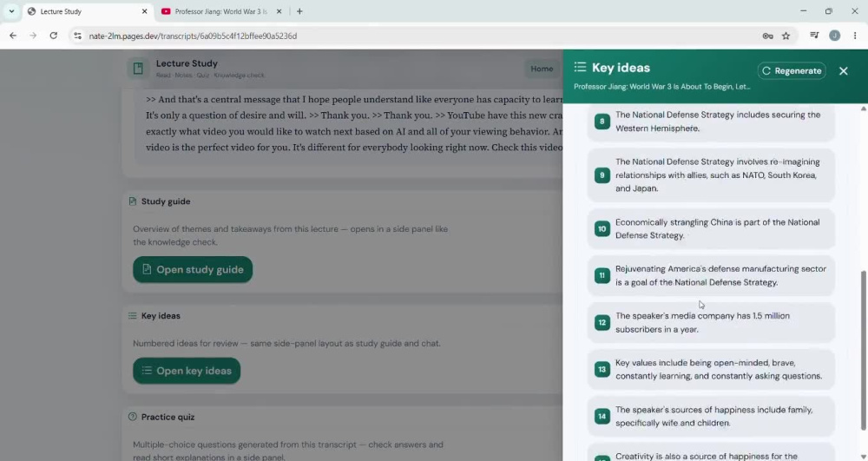Click the panel scrollbar down arrow
The width and height of the screenshot is (868, 461).
[863, 457]
